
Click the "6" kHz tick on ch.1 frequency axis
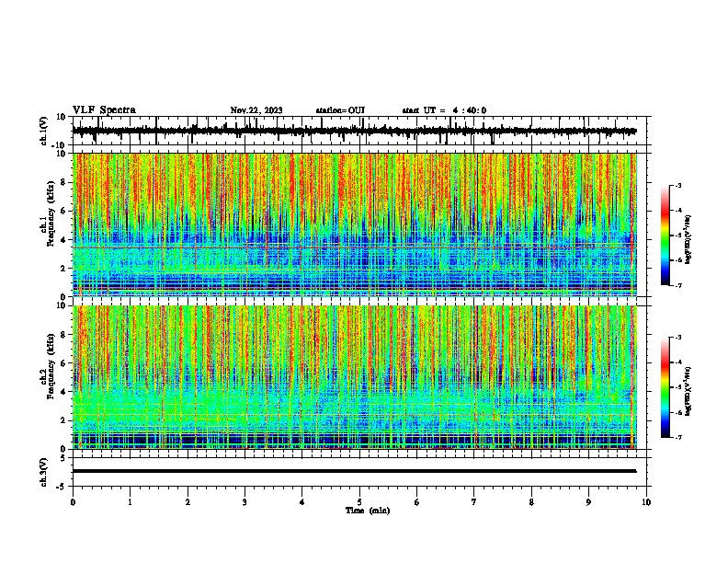tap(63, 211)
